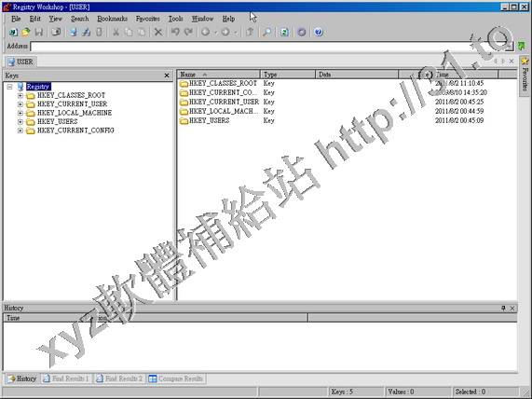Sort by the Data column header

[357, 75]
